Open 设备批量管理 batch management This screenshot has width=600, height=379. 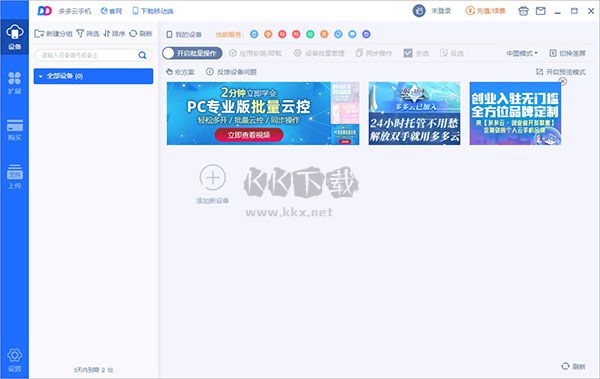click(319, 53)
